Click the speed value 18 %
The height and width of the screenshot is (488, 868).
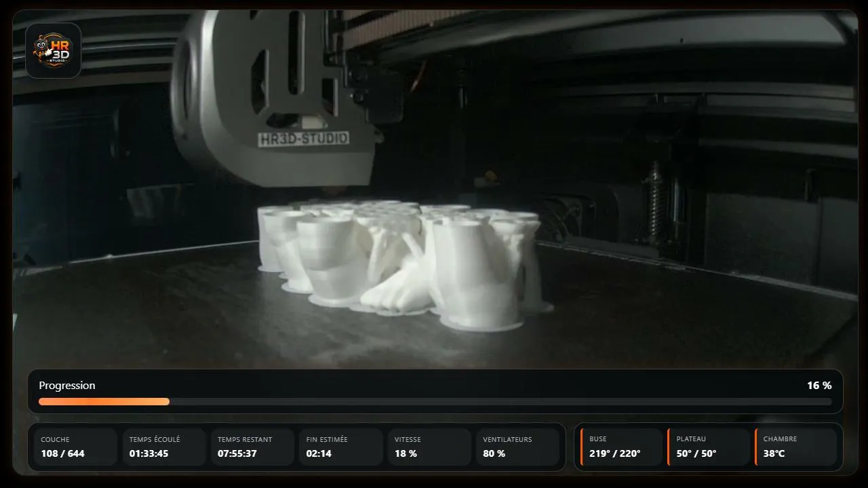point(406,453)
